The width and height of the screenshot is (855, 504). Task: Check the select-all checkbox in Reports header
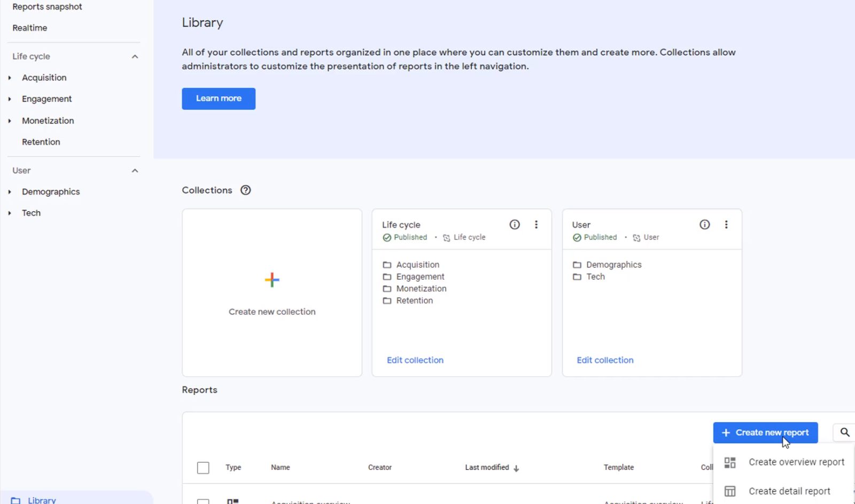[x=203, y=467]
